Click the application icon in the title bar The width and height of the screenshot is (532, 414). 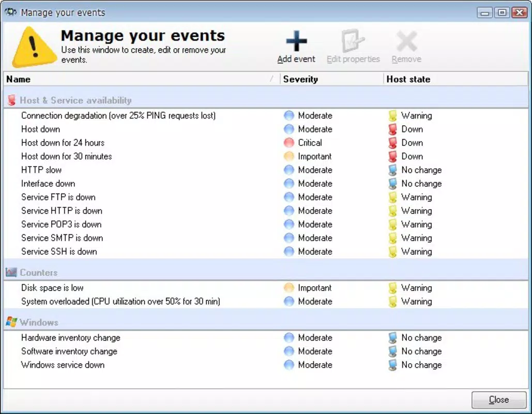11,12
